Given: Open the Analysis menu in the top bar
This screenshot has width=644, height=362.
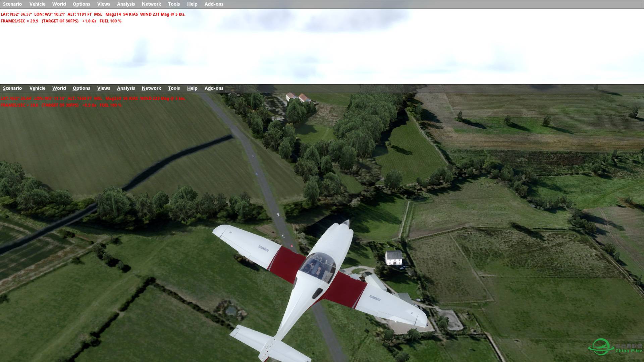Looking at the screenshot, I should point(126,4).
